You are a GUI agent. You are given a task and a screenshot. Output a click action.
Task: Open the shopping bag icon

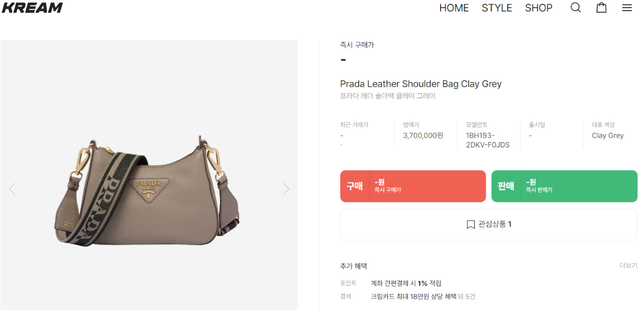pyautogui.click(x=602, y=8)
